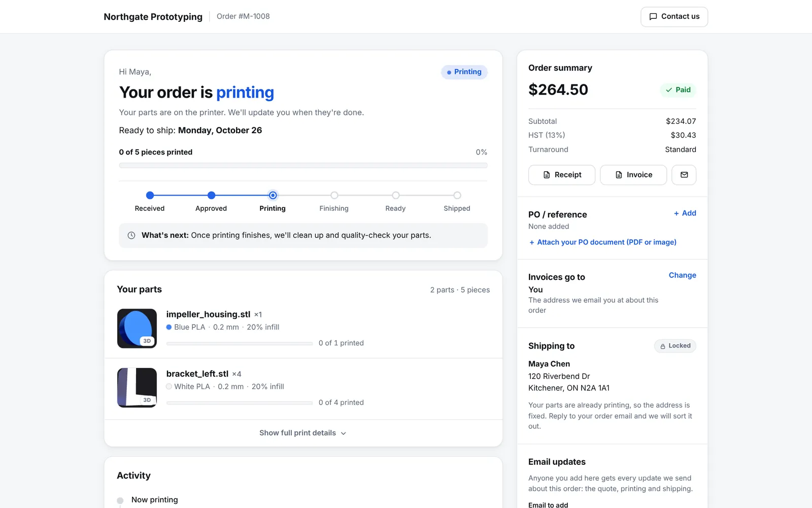Click the $264.50 total amount
The width and height of the screenshot is (812, 508).
(558, 89)
